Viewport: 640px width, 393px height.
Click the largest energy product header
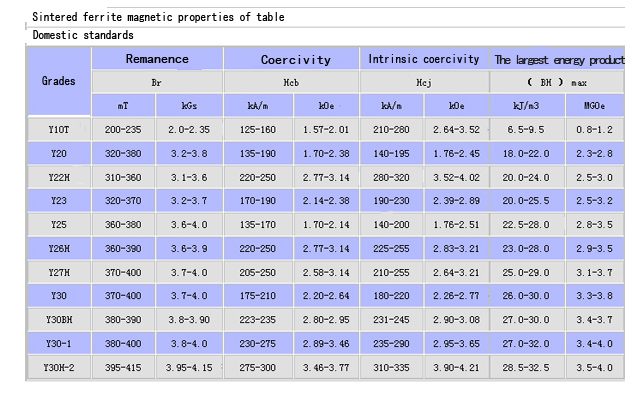click(x=558, y=59)
